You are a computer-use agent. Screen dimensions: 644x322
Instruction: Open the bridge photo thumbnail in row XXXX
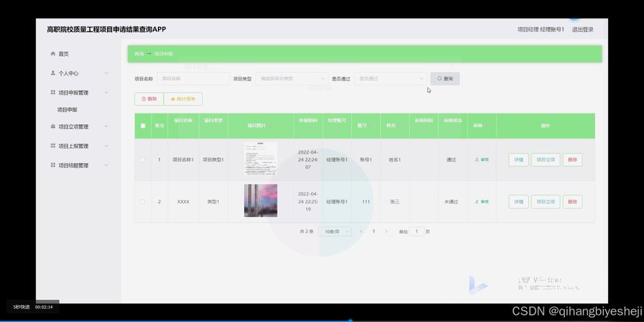[260, 201]
